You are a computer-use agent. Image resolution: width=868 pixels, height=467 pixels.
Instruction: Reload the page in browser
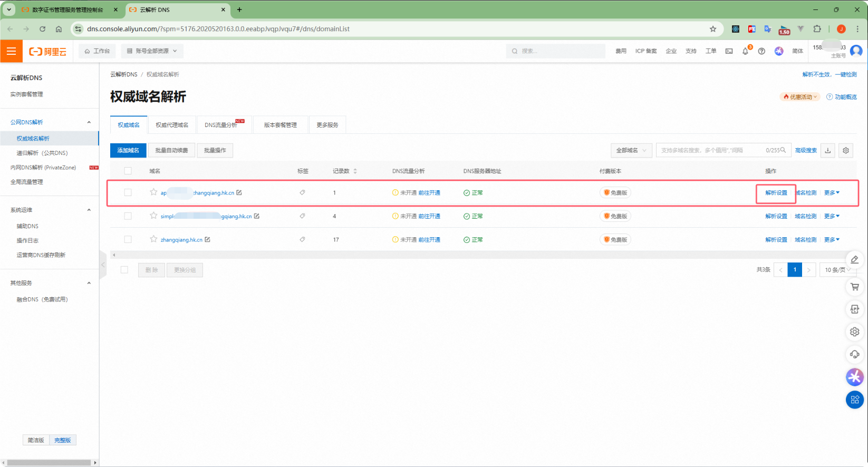pyautogui.click(x=42, y=29)
